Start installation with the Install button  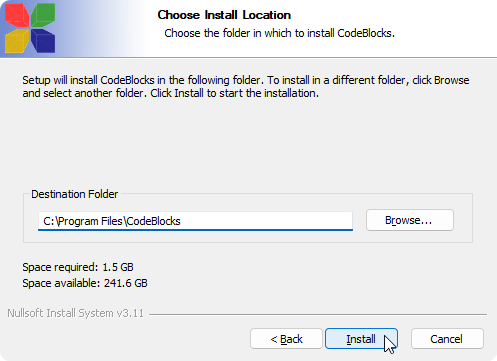(x=361, y=339)
